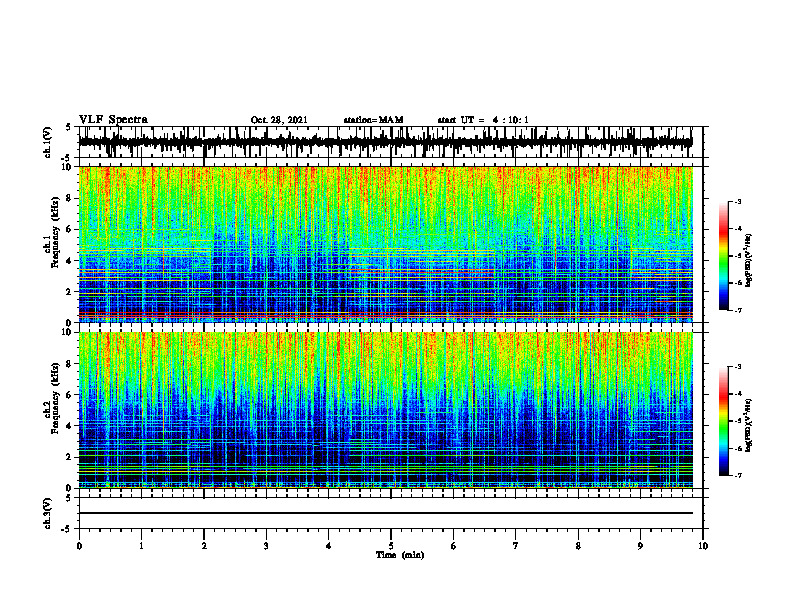The image size is (792, 612).
Task: Click the ch.1 spectrogram panel
Action: point(385,244)
